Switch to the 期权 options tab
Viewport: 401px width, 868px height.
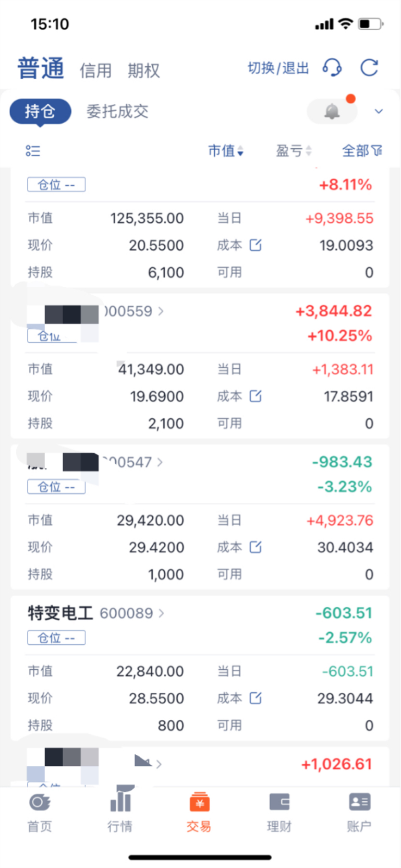coord(143,70)
